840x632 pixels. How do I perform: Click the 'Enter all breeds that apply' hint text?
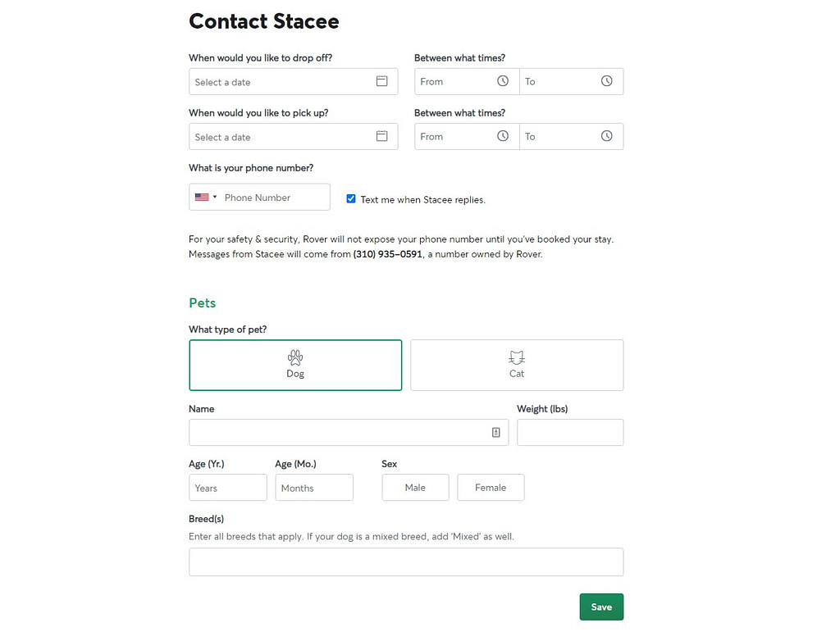pyautogui.click(x=351, y=536)
